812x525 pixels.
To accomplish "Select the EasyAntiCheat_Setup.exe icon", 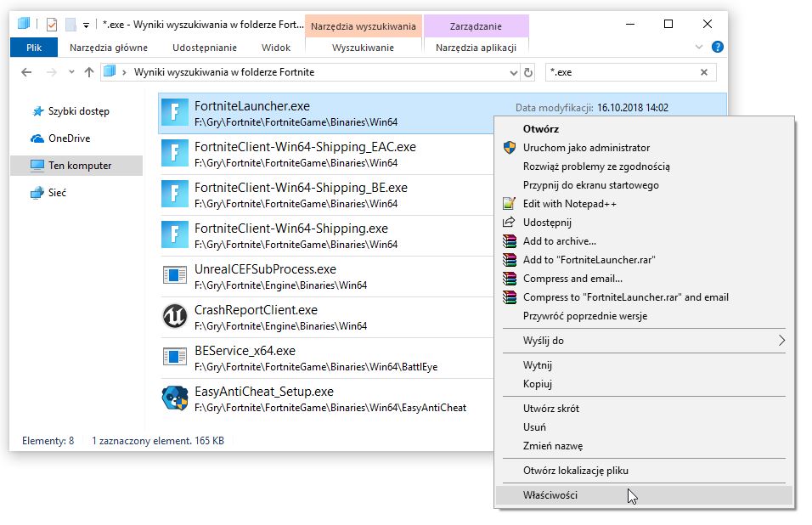I will pyautogui.click(x=174, y=398).
